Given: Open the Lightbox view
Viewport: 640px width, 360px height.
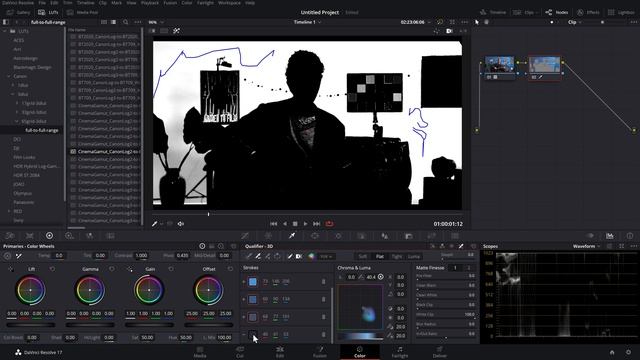Looking at the screenshot, I should (621, 12).
